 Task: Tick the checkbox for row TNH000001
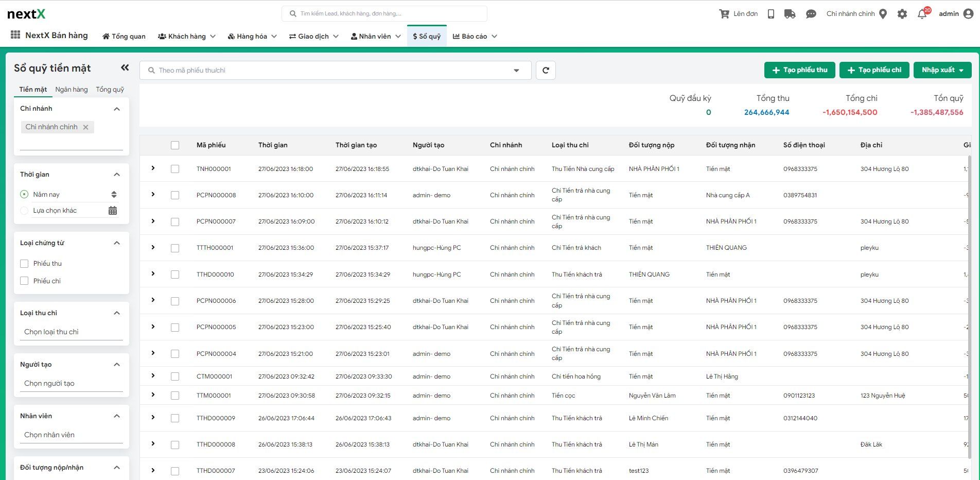[x=175, y=169]
